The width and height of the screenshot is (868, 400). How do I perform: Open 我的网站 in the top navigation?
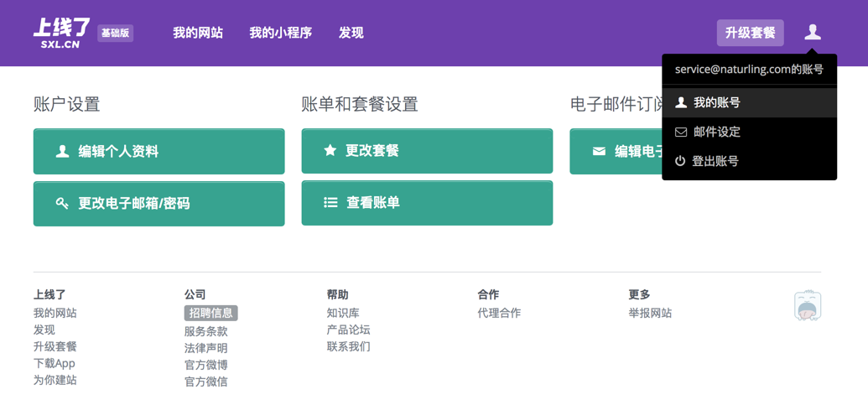point(198,33)
